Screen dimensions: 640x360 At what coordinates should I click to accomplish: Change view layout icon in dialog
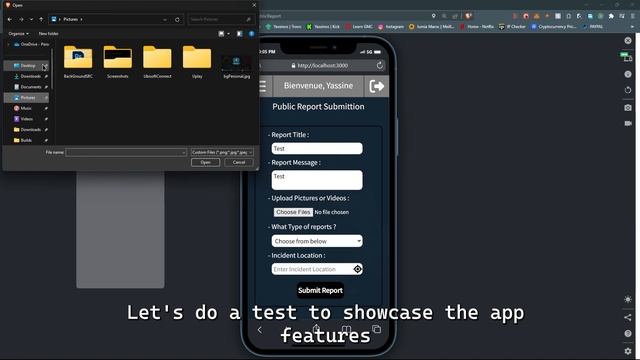pyautogui.click(x=221, y=33)
